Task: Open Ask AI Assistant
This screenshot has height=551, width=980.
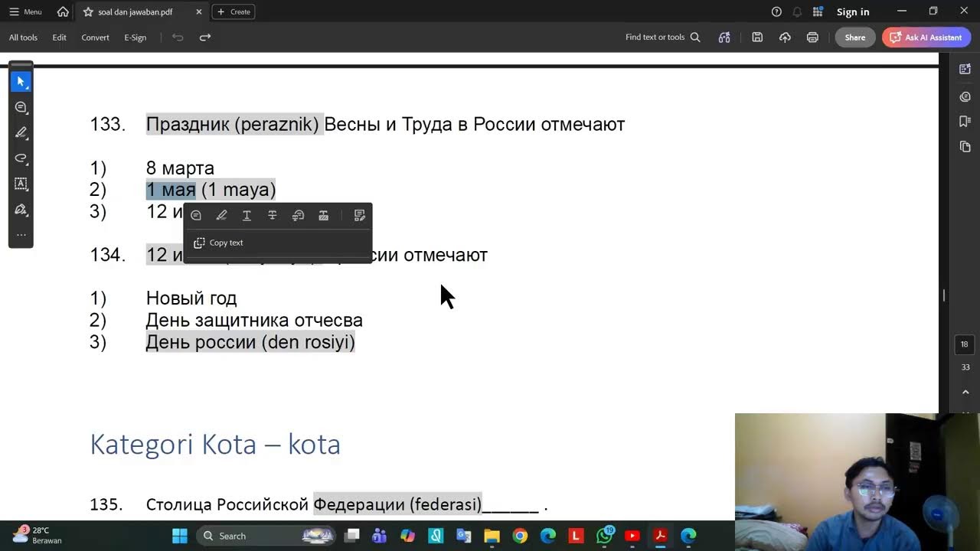Action: click(x=926, y=37)
